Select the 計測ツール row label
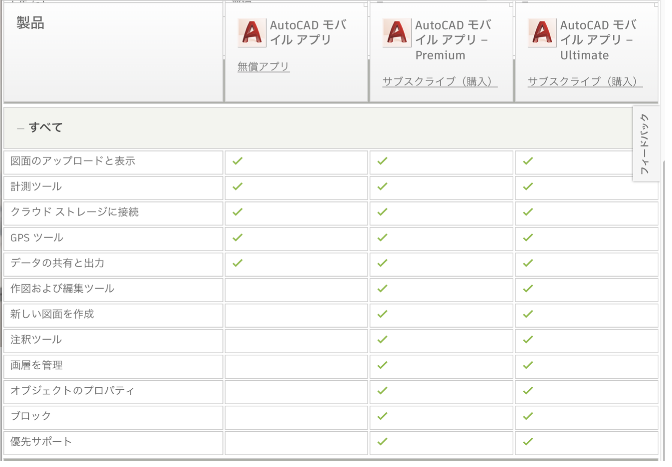 [36, 187]
